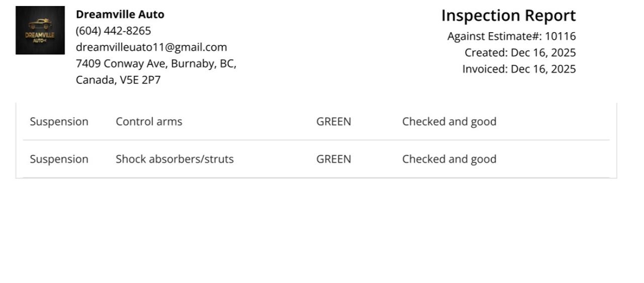This screenshot has width=644, height=283.
Task: Click the Created date Dec 16, 2025
Action: [x=543, y=53]
